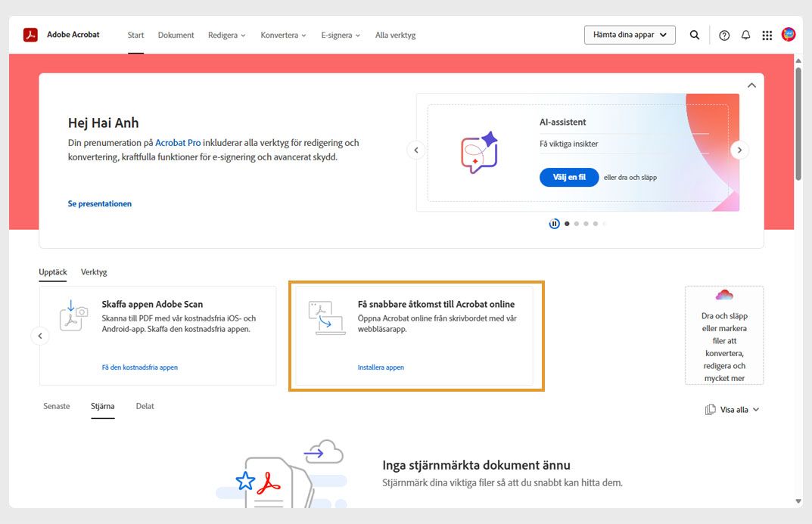View notifications with the bell icon
This screenshot has height=524, width=812.
tap(745, 35)
